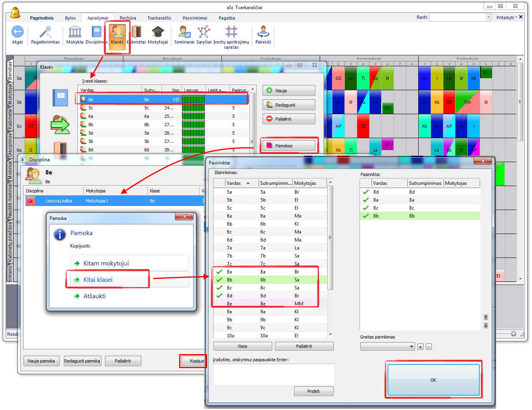The height and width of the screenshot is (410, 532).
Task: Expand the Greitas parinkimas dropdown
Action: coord(411,347)
